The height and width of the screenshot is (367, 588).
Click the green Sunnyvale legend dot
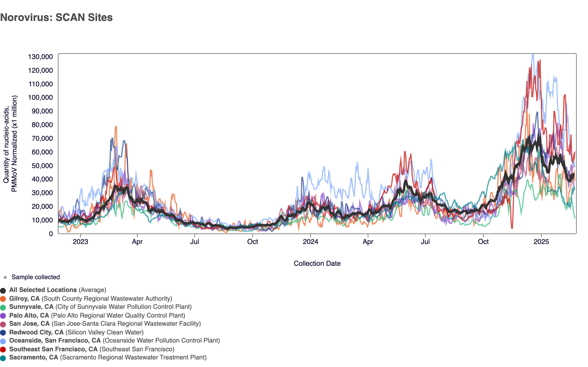(x=3, y=307)
